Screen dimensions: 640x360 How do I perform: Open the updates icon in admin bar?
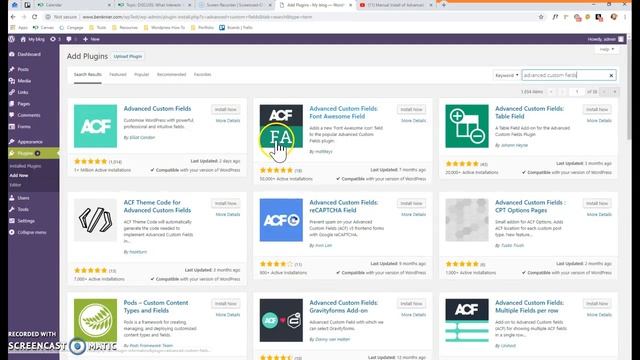[53, 39]
